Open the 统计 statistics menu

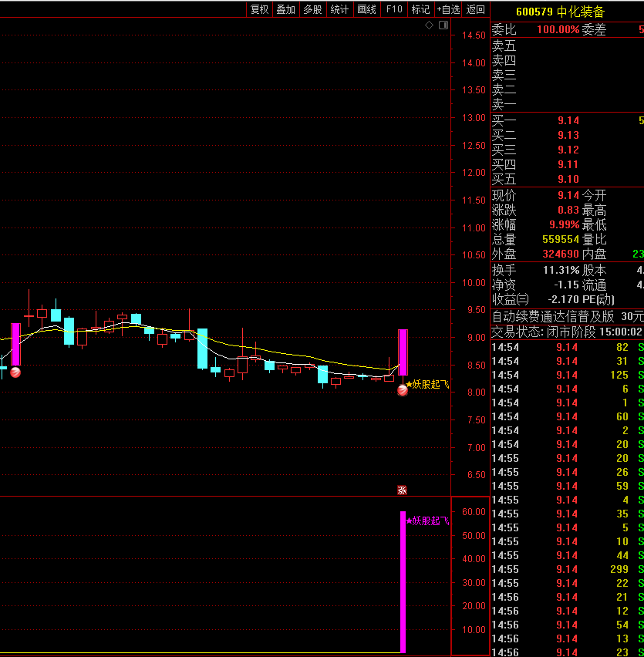click(339, 9)
